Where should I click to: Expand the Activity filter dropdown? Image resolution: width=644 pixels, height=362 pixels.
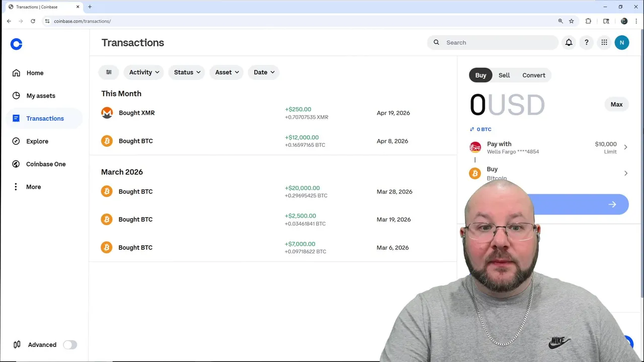(x=144, y=72)
